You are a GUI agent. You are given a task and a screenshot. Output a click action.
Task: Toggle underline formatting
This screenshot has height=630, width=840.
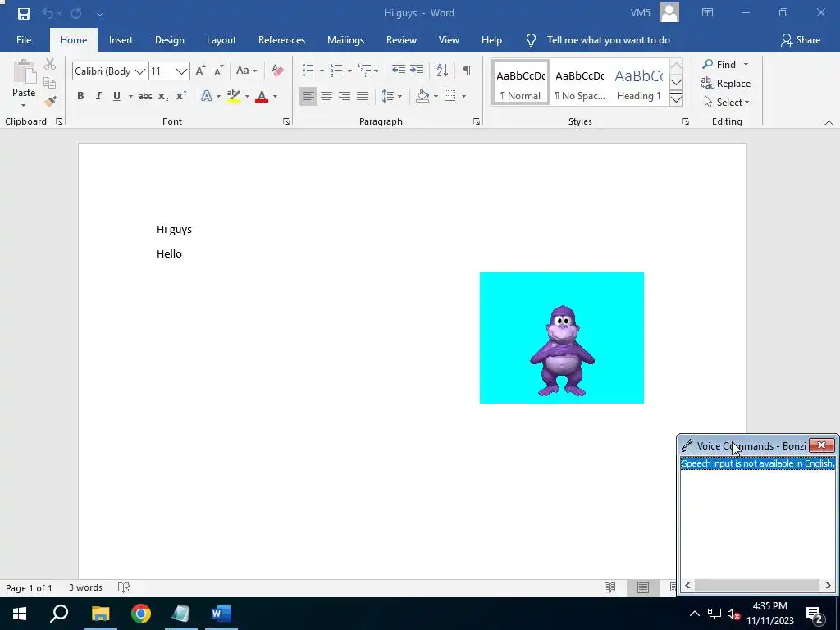point(116,97)
